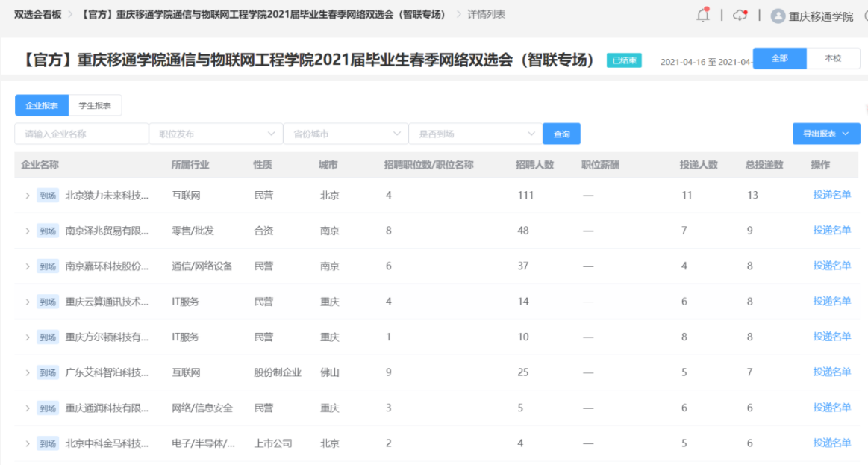Screen dimensions: 868x465
Task: Open the notification bell
Action: click(702, 16)
